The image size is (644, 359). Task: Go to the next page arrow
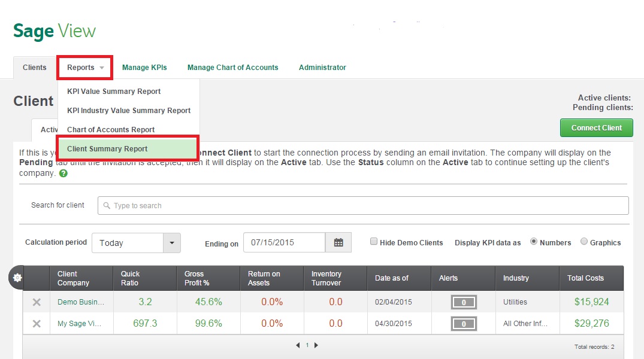click(316, 345)
